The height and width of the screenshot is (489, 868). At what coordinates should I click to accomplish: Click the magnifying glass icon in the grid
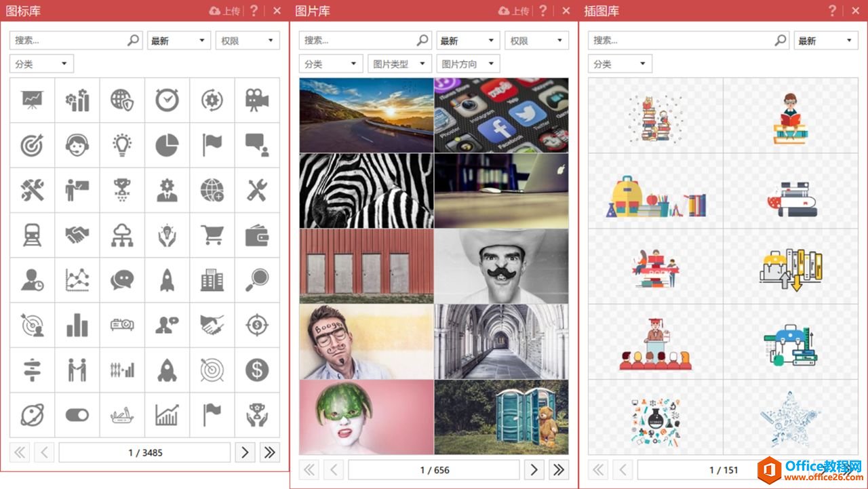257,280
